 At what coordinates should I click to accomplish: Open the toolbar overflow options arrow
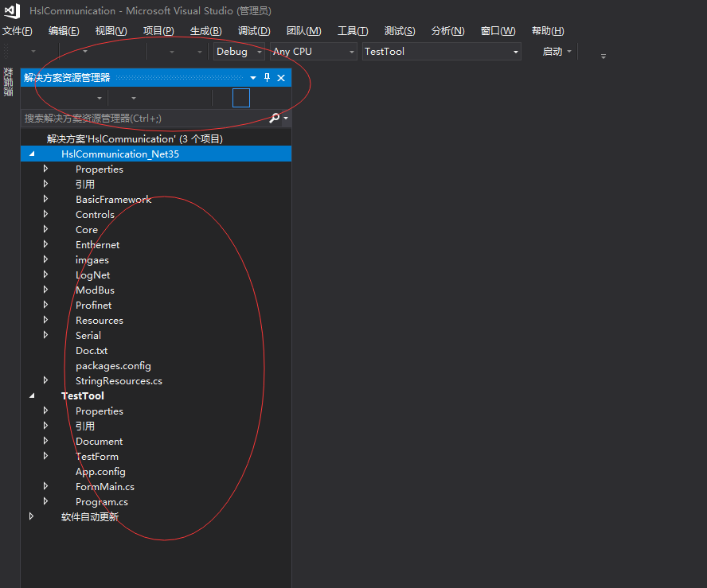coord(603,56)
